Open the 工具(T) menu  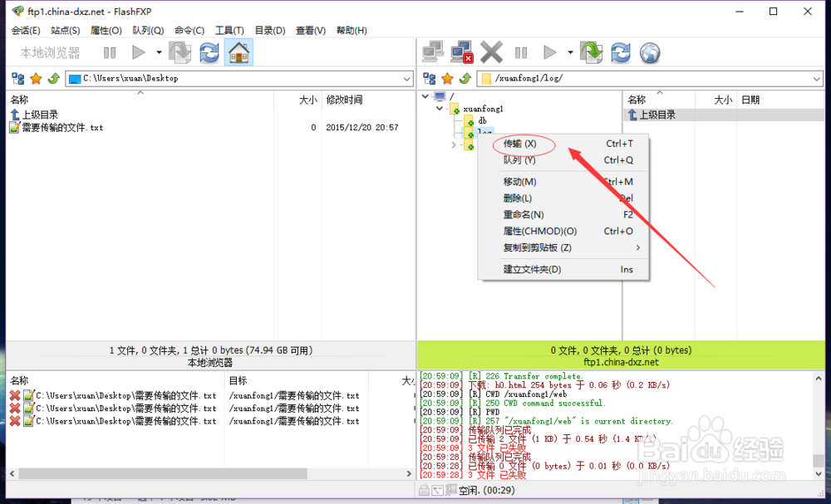pyautogui.click(x=229, y=30)
